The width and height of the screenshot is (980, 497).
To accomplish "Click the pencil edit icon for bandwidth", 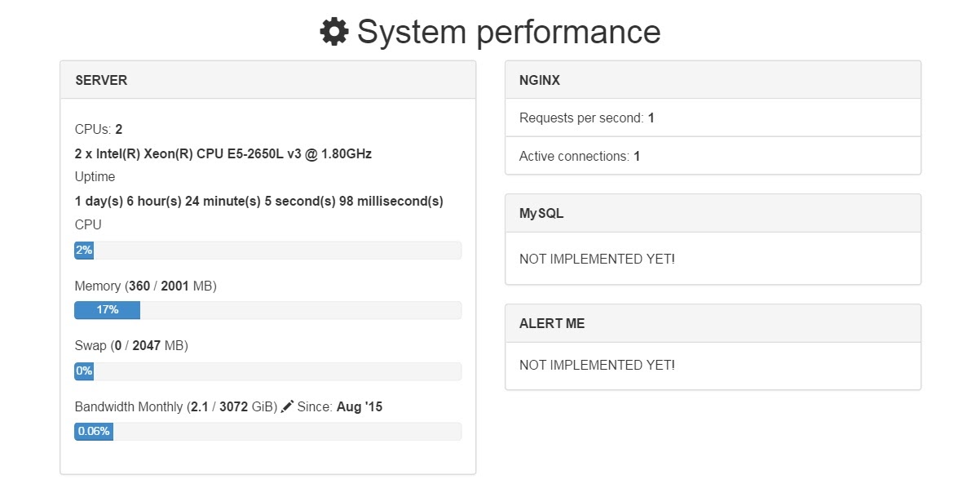I will (287, 406).
